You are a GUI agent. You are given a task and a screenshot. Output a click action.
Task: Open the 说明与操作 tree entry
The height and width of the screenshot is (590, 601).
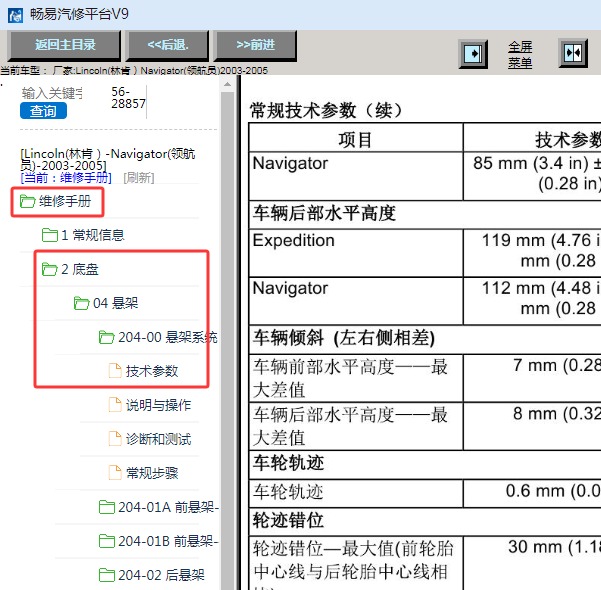tap(158, 405)
